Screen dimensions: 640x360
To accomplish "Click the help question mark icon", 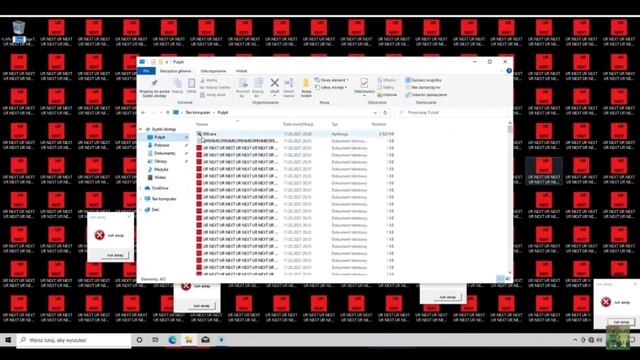I will tap(509, 71).
